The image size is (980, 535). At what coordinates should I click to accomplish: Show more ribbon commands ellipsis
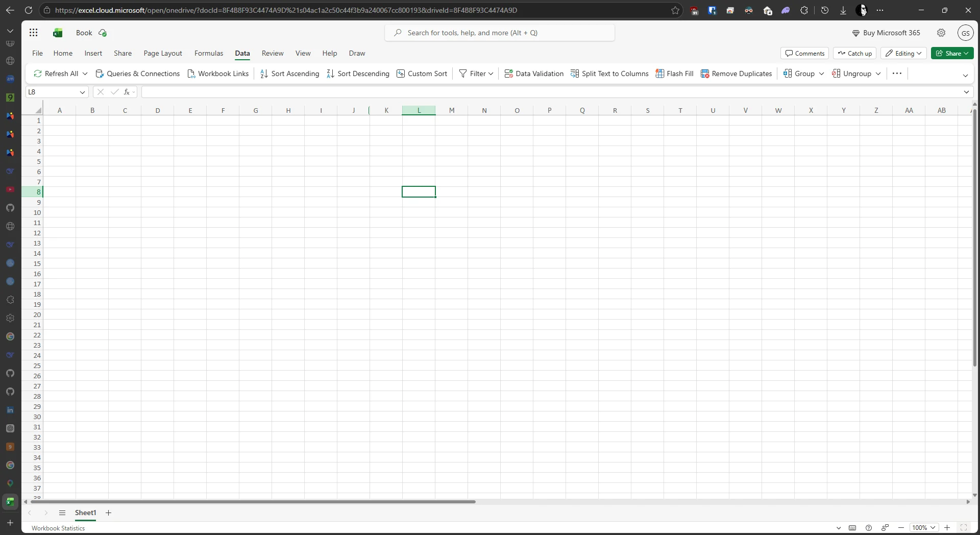897,74
